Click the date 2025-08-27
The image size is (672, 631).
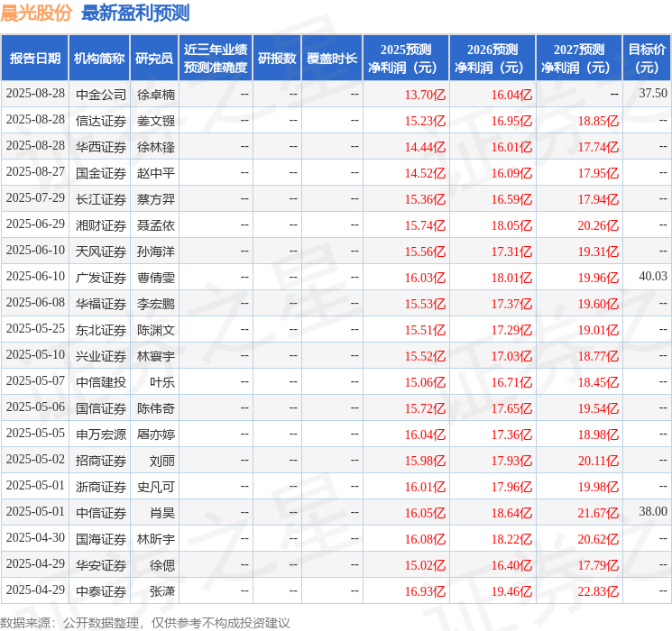35,172
